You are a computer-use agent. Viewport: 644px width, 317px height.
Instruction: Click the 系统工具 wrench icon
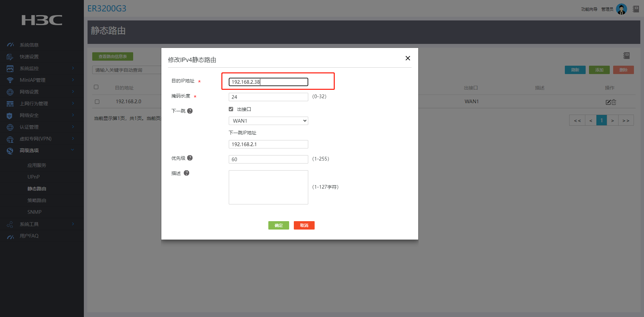click(x=10, y=224)
